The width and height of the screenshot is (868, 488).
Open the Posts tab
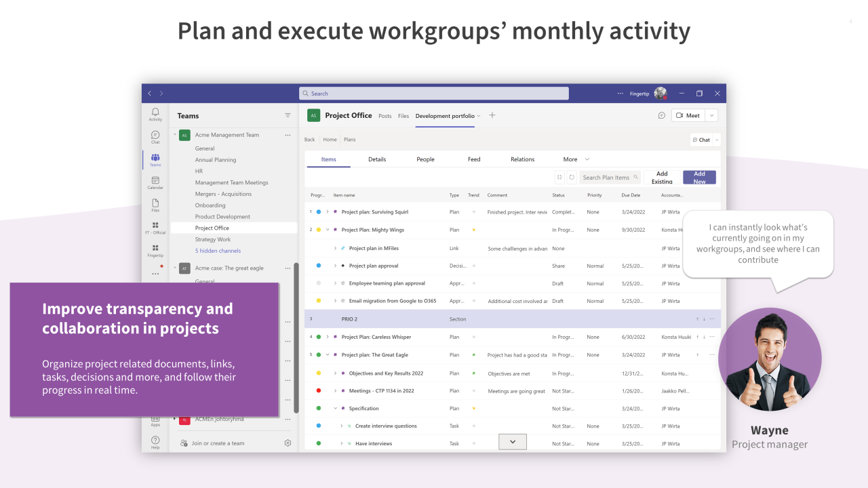[385, 116]
